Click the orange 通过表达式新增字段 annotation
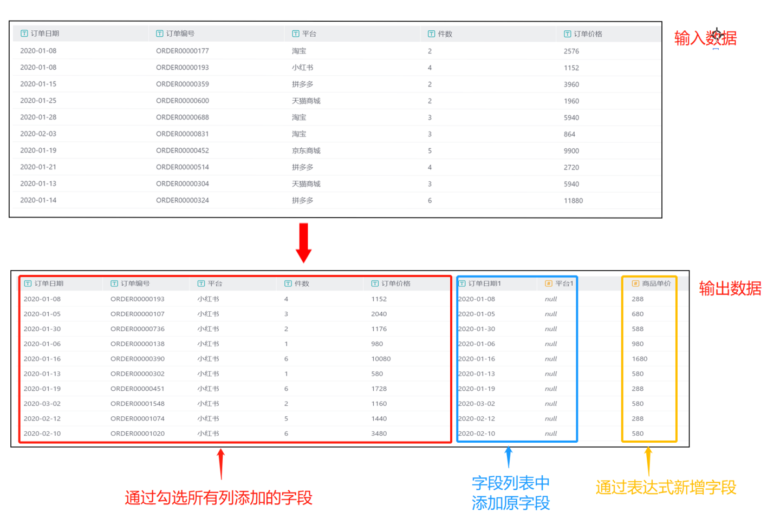 (666, 488)
